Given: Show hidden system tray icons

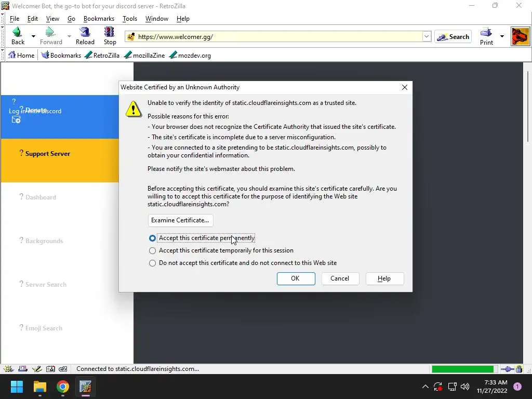Looking at the screenshot, I should point(425,387).
